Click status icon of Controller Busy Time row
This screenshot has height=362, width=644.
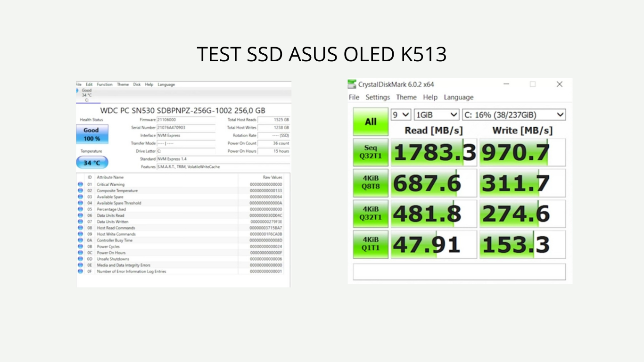point(80,240)
